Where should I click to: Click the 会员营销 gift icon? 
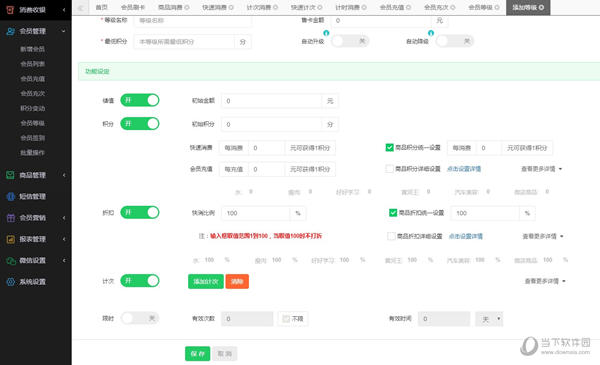point(11,218)
